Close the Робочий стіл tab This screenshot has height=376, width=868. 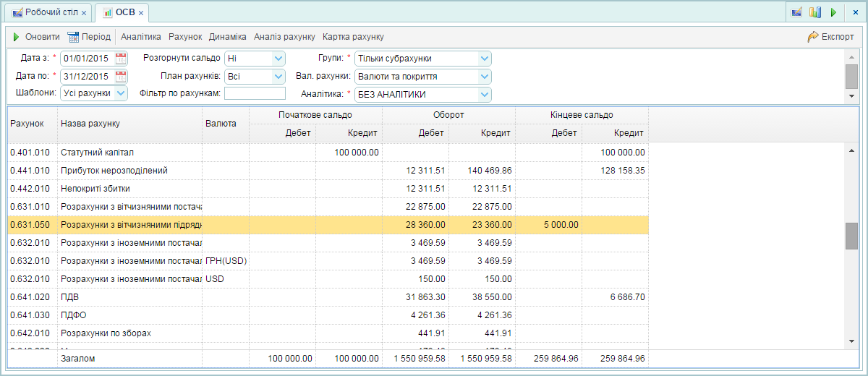point(84,14)
